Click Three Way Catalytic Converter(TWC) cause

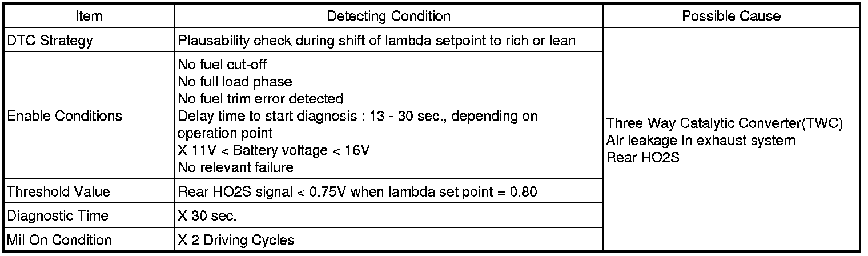tap(725, 123)
